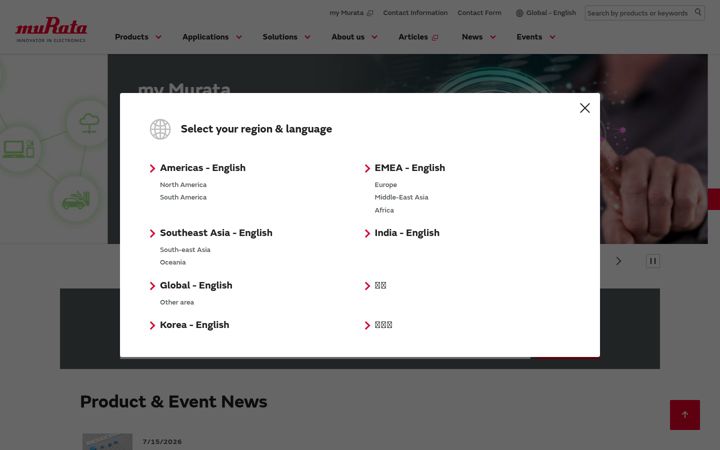The width and height of the screenshot is (720, 450).
Task: Click the Murata logo
Action: tap(51, 29)
